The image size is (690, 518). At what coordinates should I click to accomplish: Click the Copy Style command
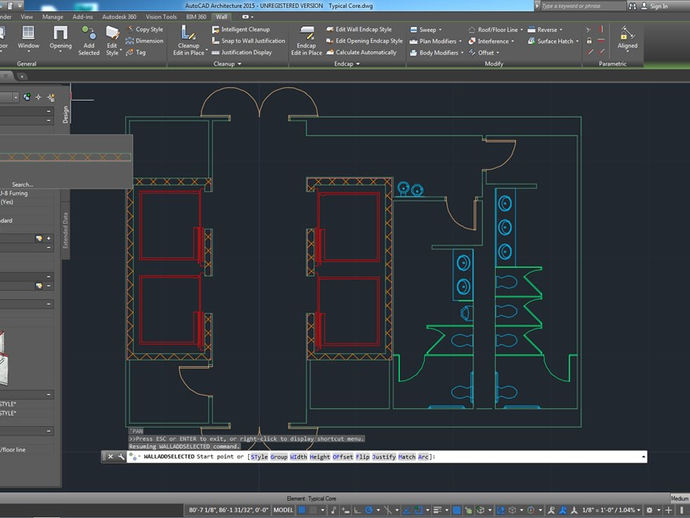tap(145, 29)
